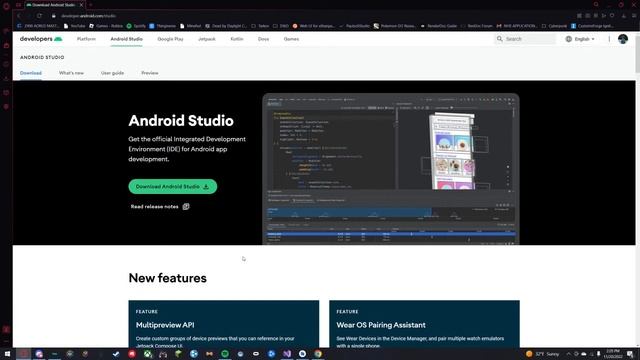The image size is (640, 360).
Task: Click the OneDrive cloud tray icon
Action: 584,354
